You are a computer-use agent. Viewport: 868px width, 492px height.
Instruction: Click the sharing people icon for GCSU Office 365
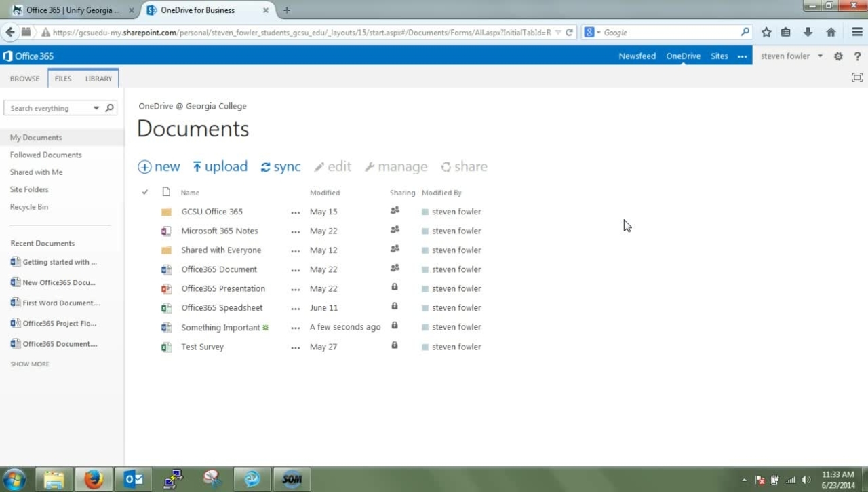395,210
